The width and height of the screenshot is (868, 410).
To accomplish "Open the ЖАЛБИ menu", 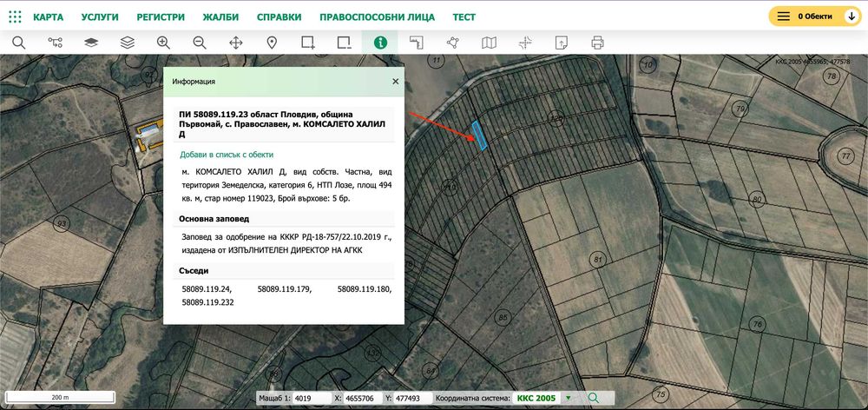I will 220,17.
